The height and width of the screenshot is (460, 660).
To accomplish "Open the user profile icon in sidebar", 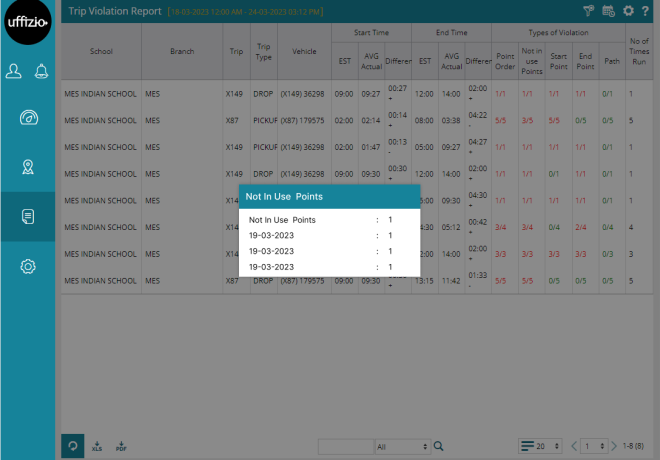I will pyautogui.click(x=16, y=72).
